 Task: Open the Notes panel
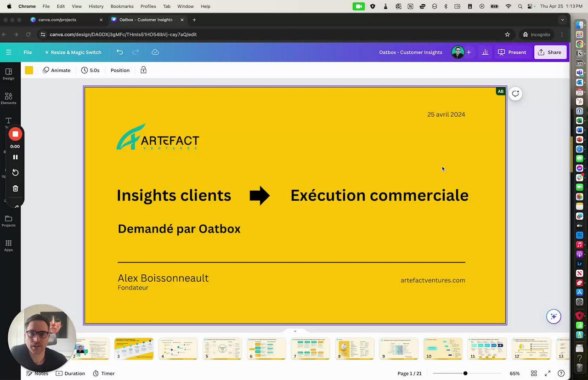(37, 374)
